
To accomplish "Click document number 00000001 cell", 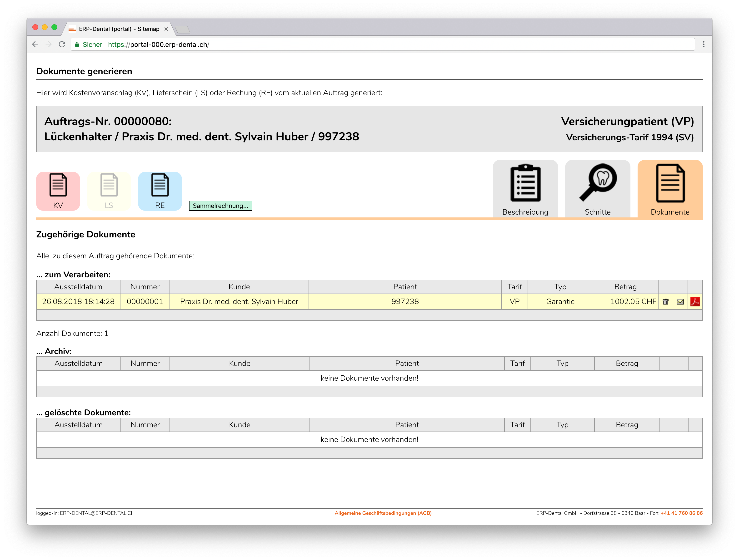I will (x=145, y=301).
